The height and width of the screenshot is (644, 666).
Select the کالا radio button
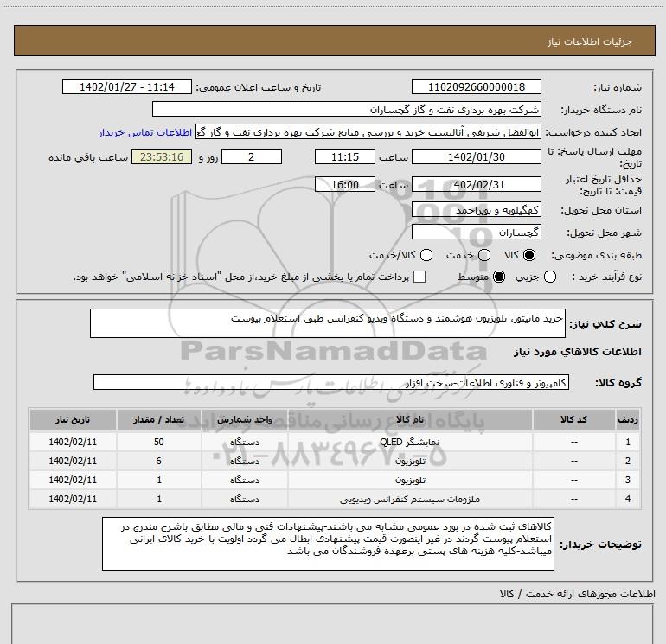tap(529, 255)
